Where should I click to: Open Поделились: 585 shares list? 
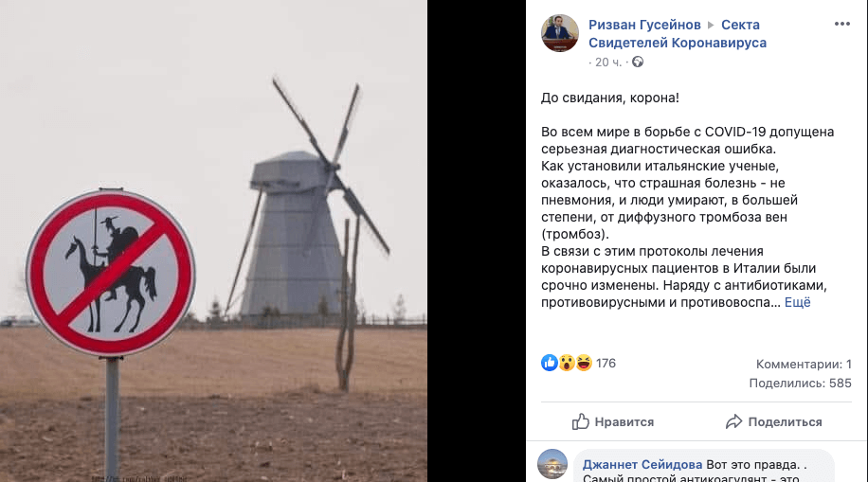(800, 383)
